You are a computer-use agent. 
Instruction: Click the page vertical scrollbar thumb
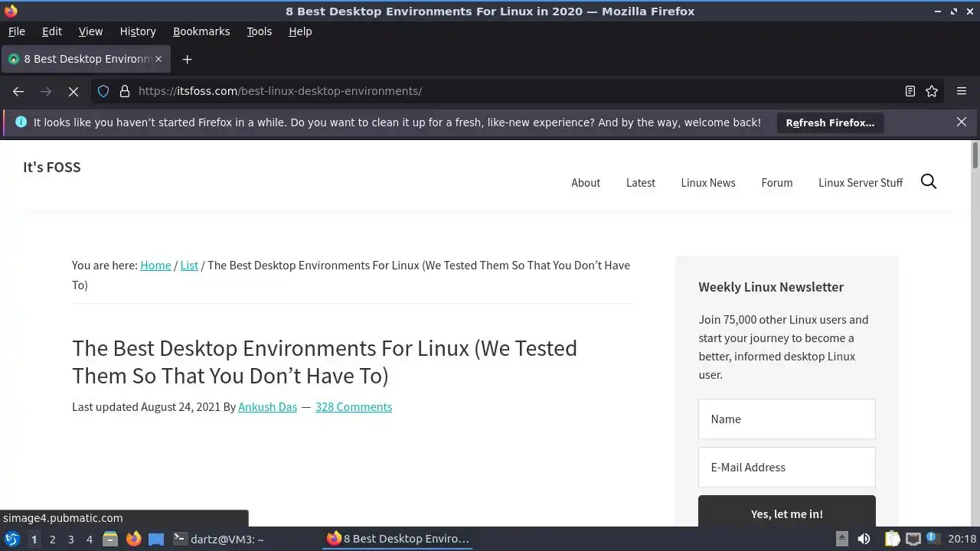975,155
